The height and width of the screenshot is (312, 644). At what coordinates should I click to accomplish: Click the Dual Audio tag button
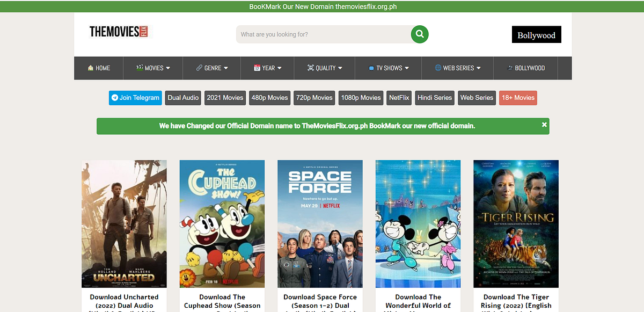pos(183,98)
